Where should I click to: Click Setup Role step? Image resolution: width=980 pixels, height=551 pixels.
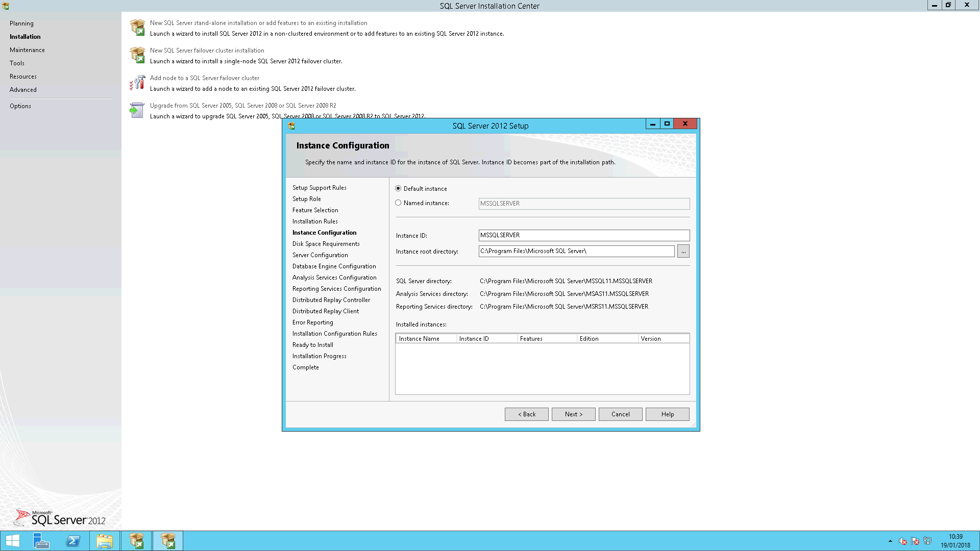coord(307,199)
